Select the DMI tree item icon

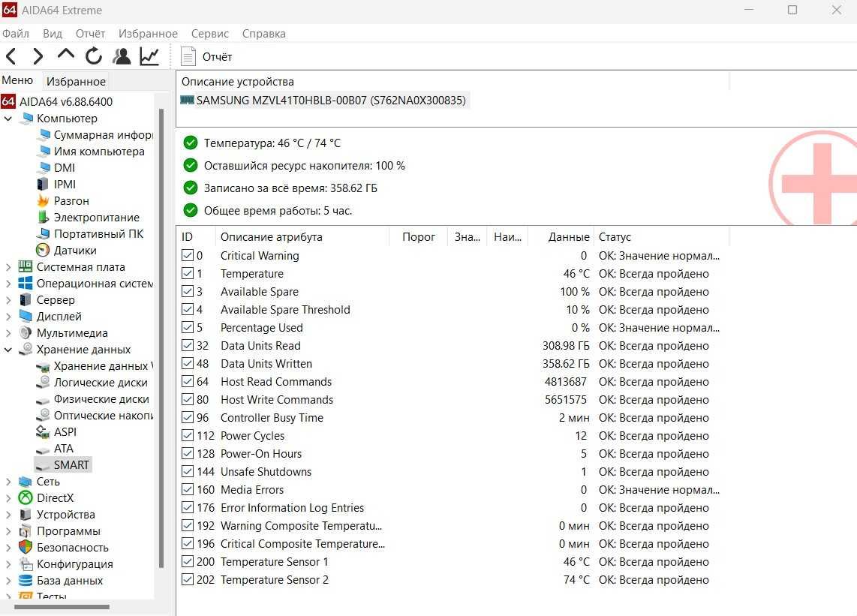coord(44,168)
